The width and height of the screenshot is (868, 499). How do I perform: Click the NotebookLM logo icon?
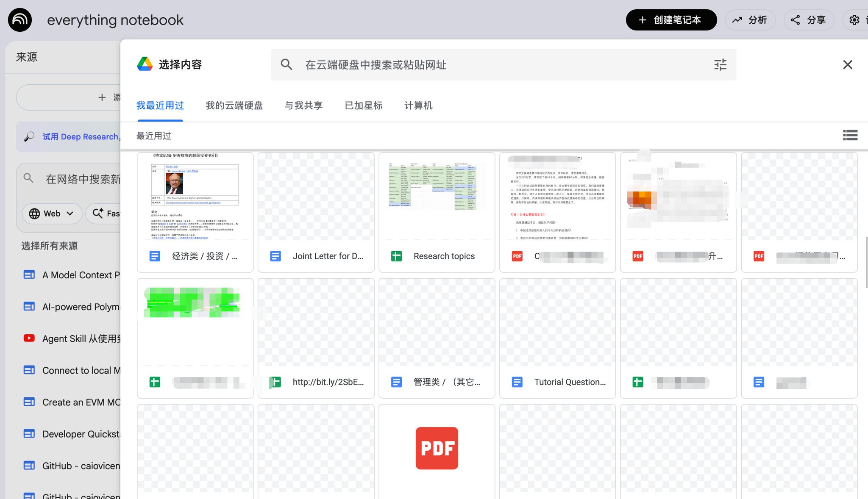coord(20,20)
